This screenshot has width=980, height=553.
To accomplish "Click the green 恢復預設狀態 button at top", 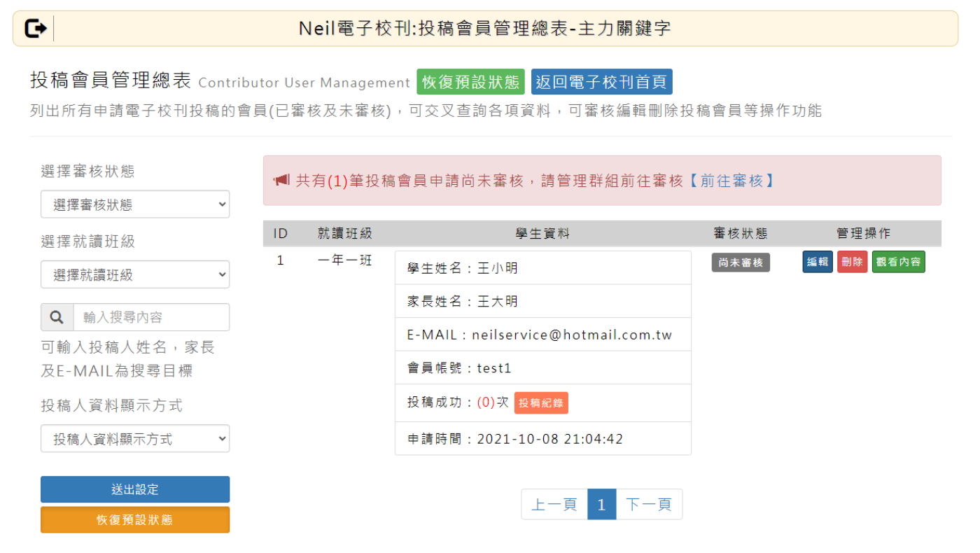I will tap(470, 82).
